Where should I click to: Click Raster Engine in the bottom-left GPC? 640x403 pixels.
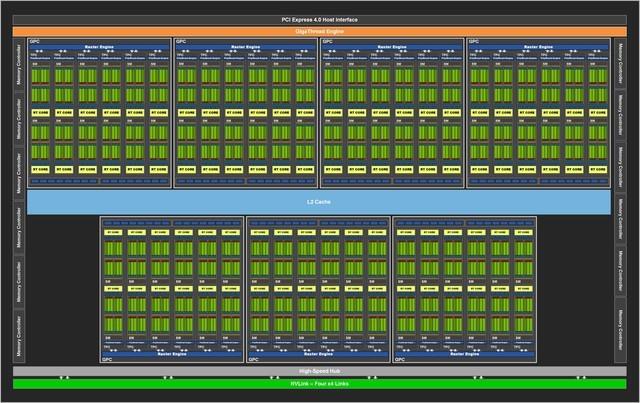[x=171, y=352]
